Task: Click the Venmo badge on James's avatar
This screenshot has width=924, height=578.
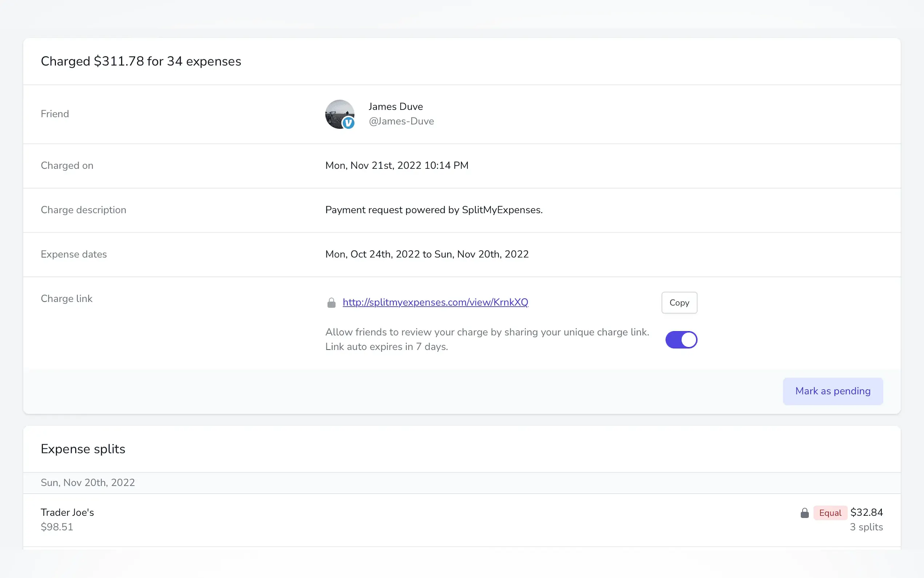Action: click(348, 123)
